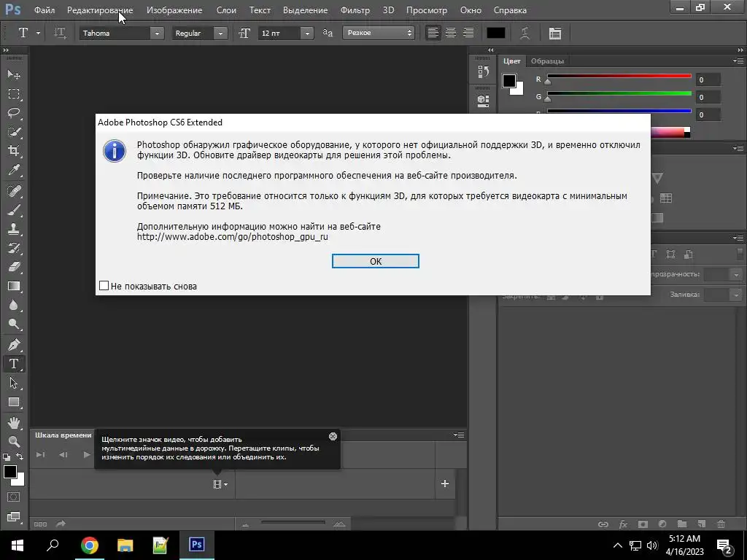747x560 pixels.
Task: Open the Слои menu
Action: pyautogui.click(x=226, y=10)
